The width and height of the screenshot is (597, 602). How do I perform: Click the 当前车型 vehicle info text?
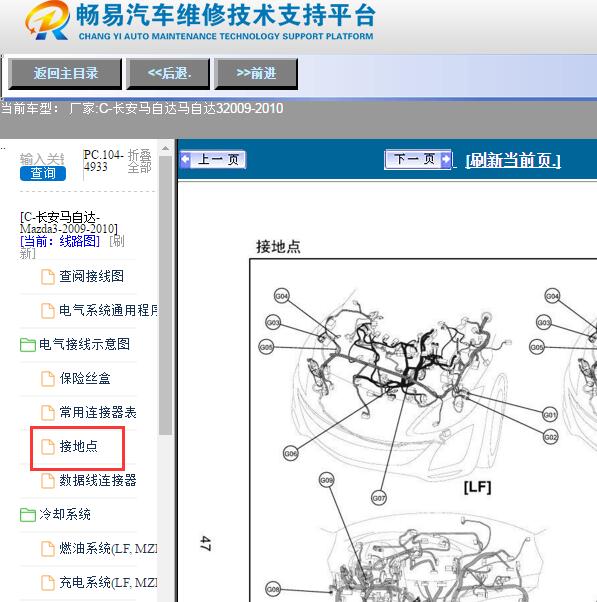[142, 108]
